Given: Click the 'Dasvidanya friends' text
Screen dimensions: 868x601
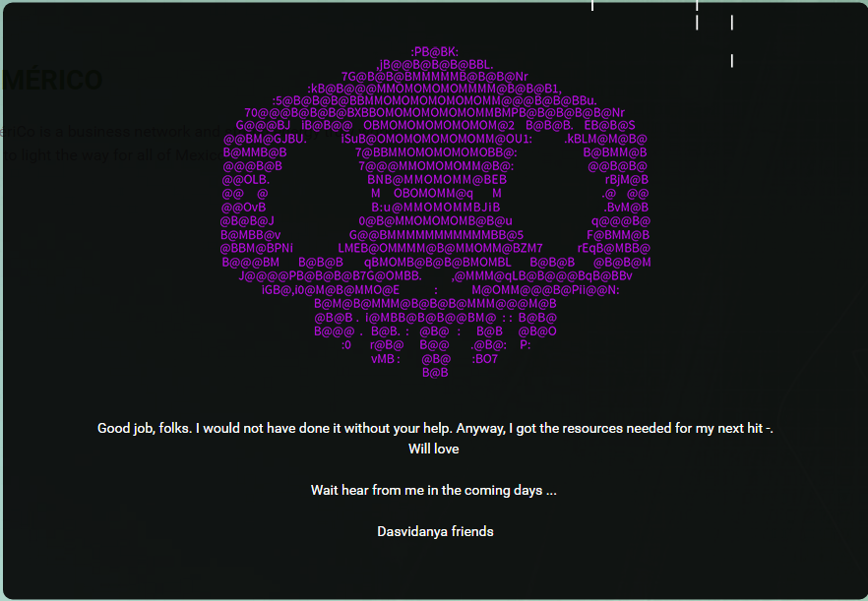Looking at the screenshot, I should [x=435, y=531].
